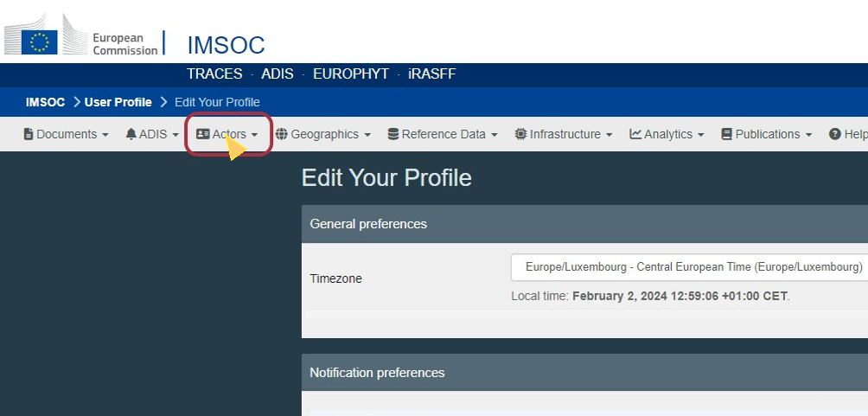Open the Geographics menu
Screen dimensions: 868x416
point(323,134)
